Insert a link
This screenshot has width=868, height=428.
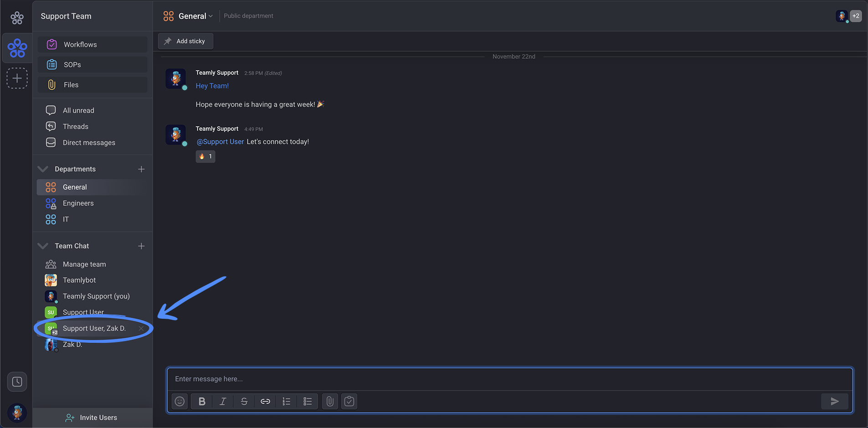click(x=265, y=401)
